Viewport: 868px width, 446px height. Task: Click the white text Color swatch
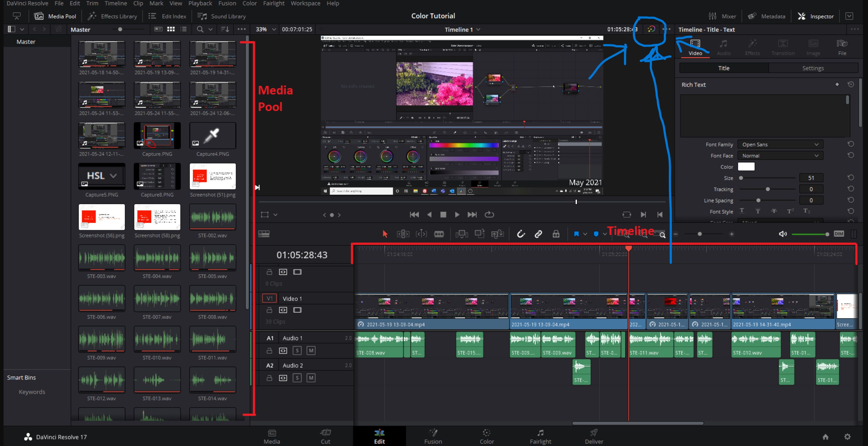pyautogui.click(x=746, y=166)
